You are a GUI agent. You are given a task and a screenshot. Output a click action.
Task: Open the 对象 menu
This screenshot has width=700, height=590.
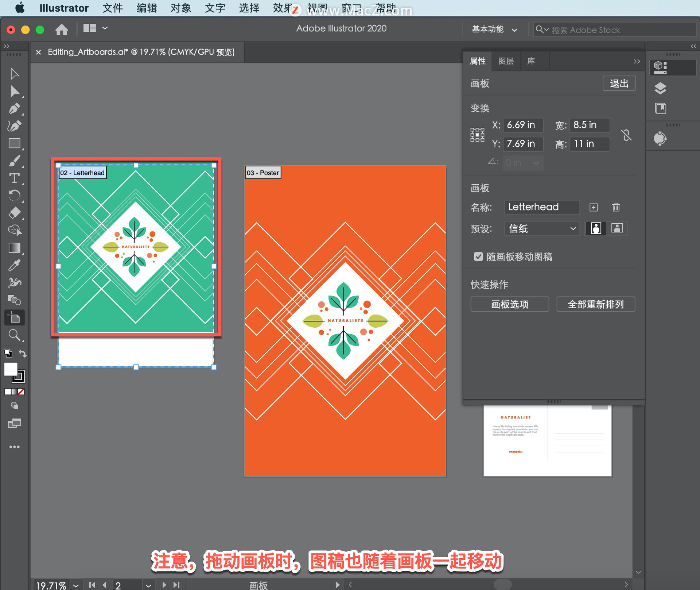pos(181,8)
